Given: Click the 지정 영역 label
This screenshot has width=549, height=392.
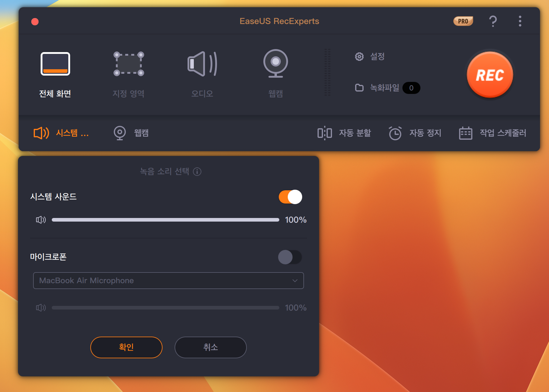Looking at the screenshot, I should point(129,94).
